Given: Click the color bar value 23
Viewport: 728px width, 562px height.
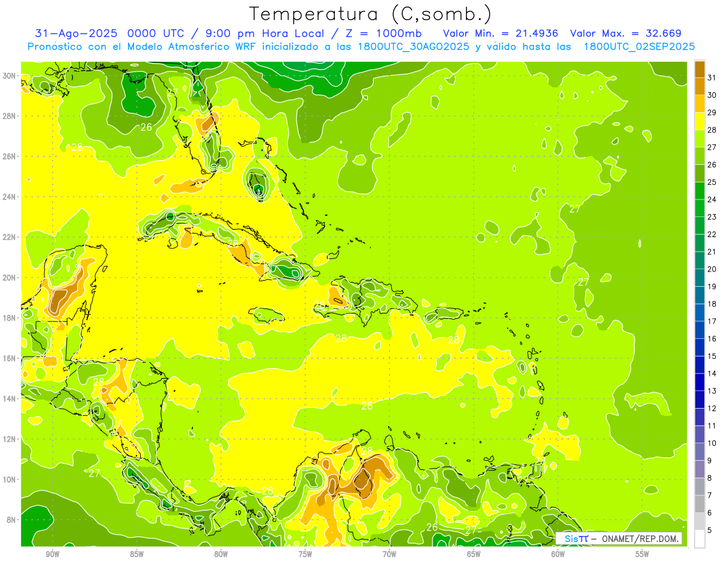Looking at the screenshot, I should [x=712, y=217].
